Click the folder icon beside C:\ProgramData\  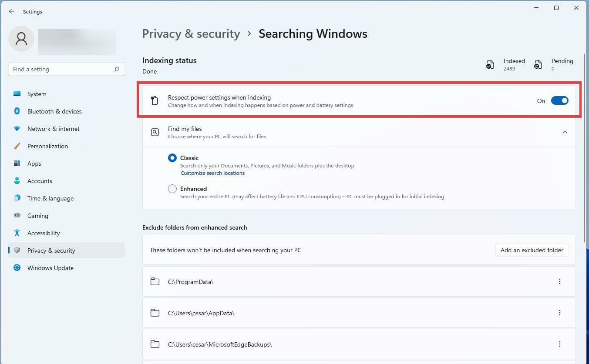coord(155,281)
